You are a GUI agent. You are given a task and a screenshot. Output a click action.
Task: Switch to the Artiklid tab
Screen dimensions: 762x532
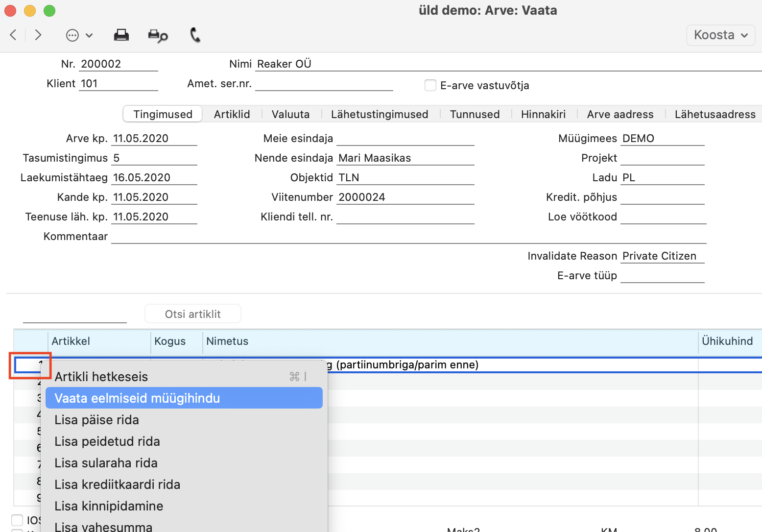232,114
